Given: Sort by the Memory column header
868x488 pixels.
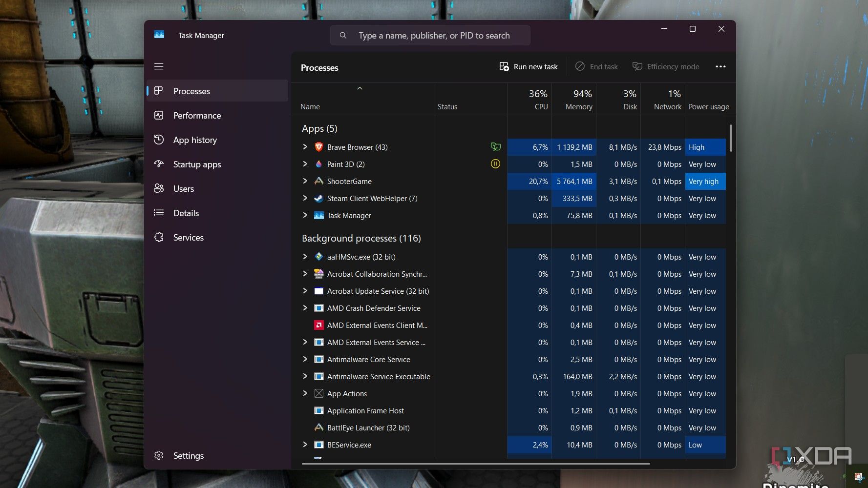Looking at the screenshot, I should click(574, 99).
